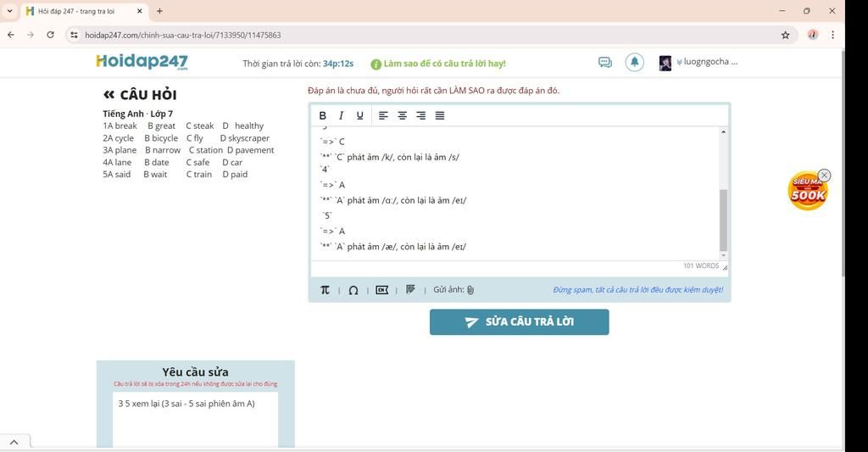868x452 pixels.
Task: Expand bottom-left chevron up panel
Action: 14,442
